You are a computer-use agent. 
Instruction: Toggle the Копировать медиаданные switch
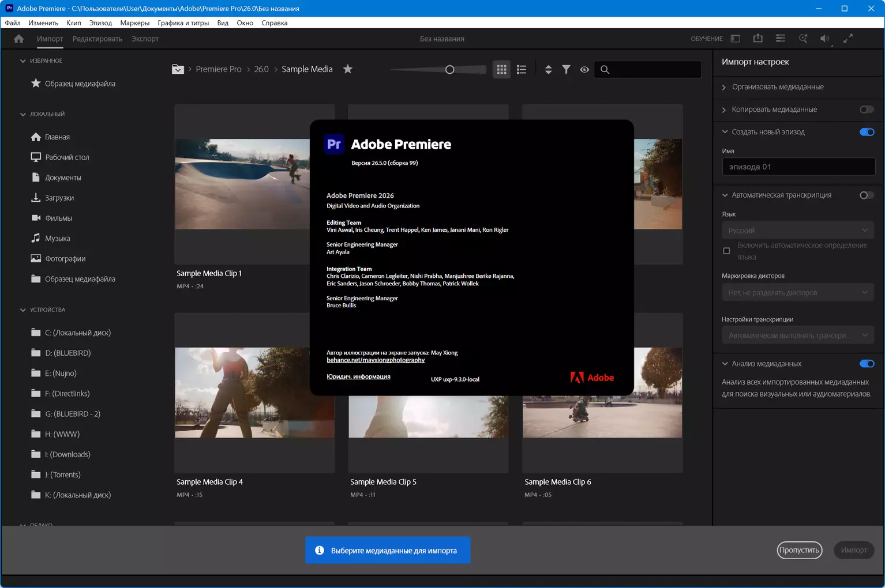pos(867,110)
